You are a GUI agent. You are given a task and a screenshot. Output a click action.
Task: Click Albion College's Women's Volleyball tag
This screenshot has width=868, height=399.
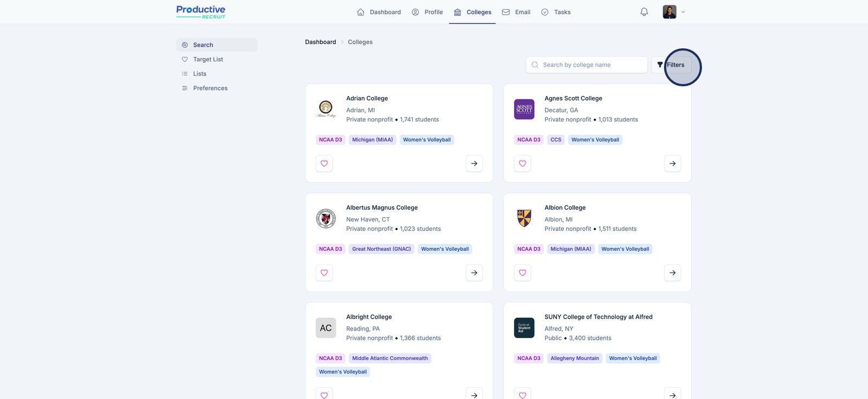625,249
